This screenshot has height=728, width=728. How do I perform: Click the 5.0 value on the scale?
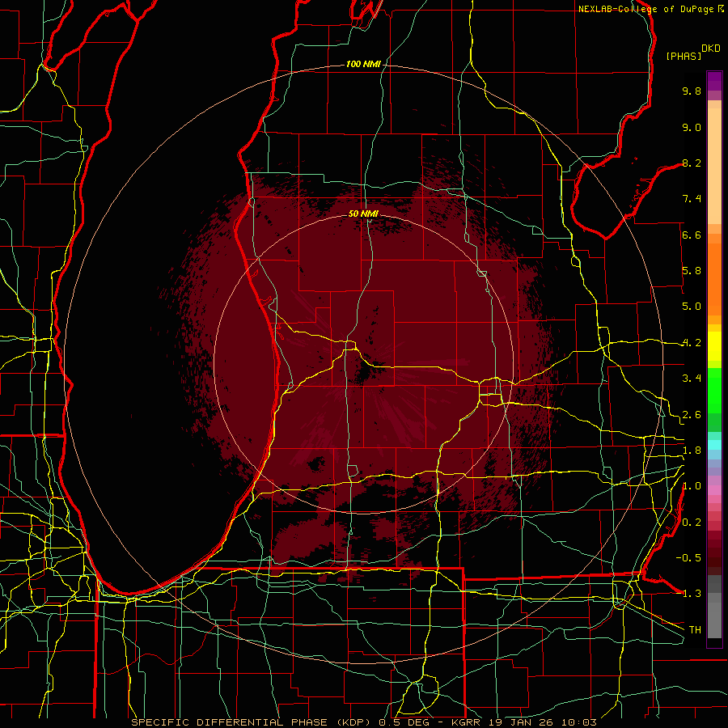pyautogui.click(x=692, y=307)
